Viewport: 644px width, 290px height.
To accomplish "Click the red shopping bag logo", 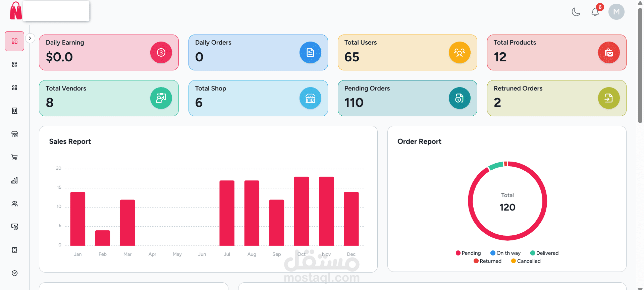I will tap(15, 11).
